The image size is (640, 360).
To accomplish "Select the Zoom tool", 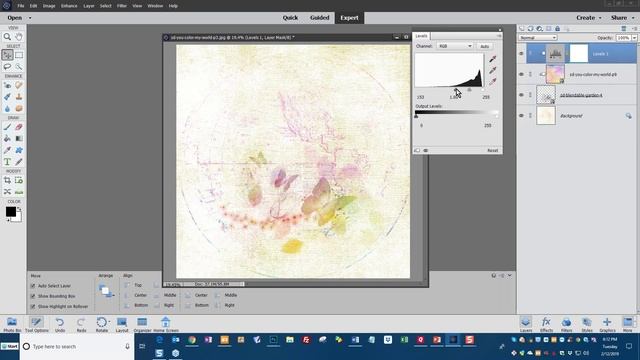I will tap(7, 37).
